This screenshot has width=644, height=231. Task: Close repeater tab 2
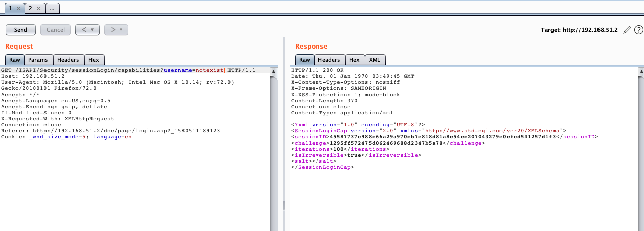click(x=38, y=8)
